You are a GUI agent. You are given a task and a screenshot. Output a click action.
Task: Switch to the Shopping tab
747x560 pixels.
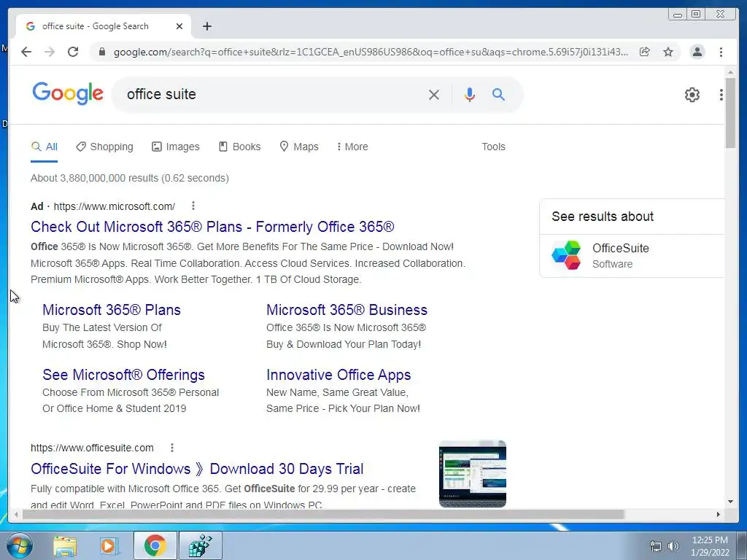coord(104,147)
